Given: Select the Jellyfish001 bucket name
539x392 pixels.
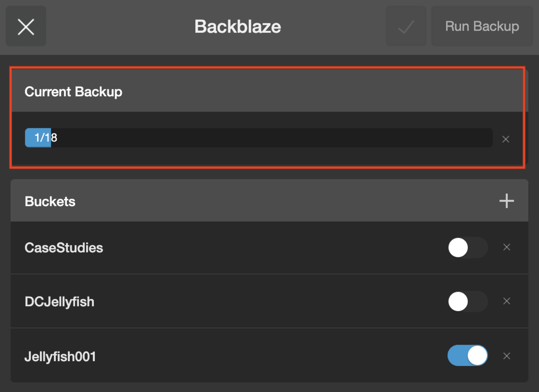Looking at the screenshot, I should pos(60,356).
